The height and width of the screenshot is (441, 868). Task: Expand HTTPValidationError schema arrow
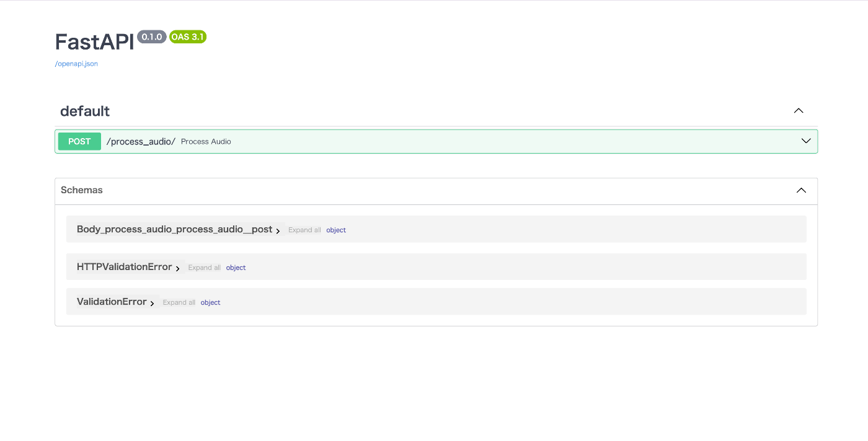click(178, 268)
